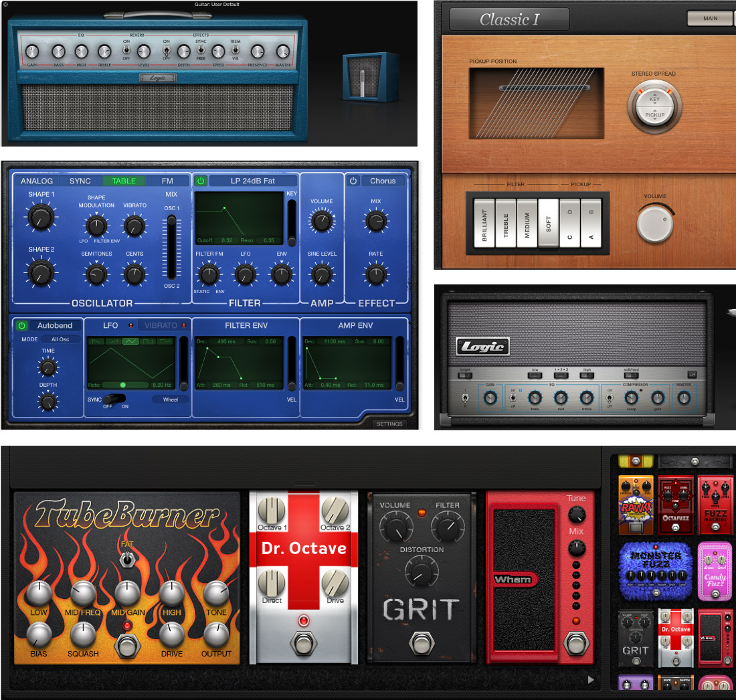Click the TubeBurner Squash knob
The width and height of the screenshot is (736, 700).
point(83,634)
